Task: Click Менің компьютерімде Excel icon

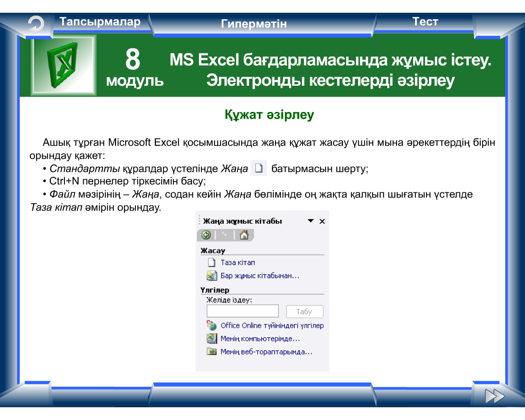Action: tap(212, 338)
